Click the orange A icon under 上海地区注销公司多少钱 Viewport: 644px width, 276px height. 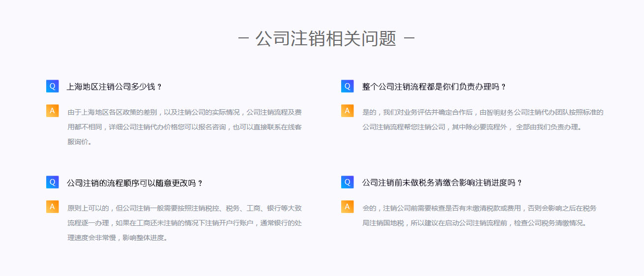[x=52, y=111]
